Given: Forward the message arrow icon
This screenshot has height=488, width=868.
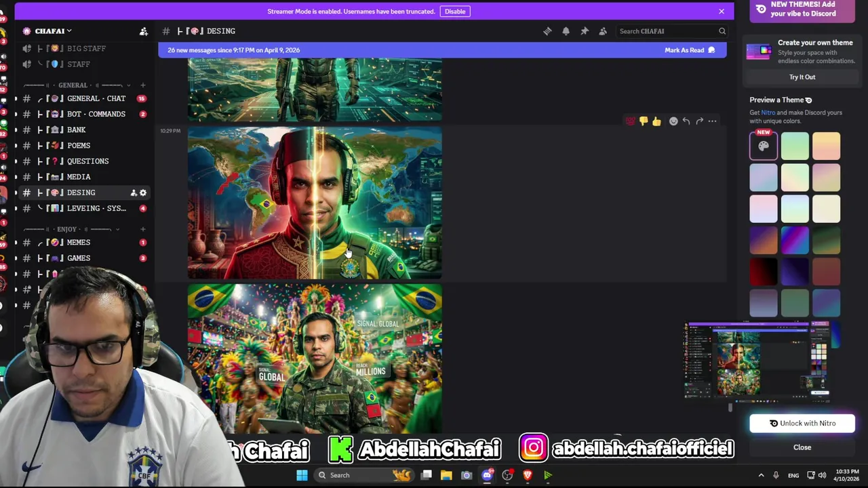Looking at the screenshot, I should tap(699, 121).
